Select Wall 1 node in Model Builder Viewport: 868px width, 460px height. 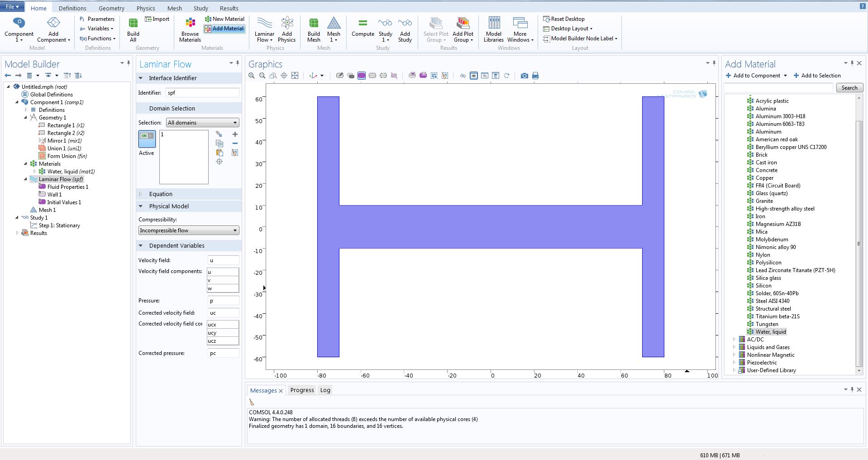(54, 195)
